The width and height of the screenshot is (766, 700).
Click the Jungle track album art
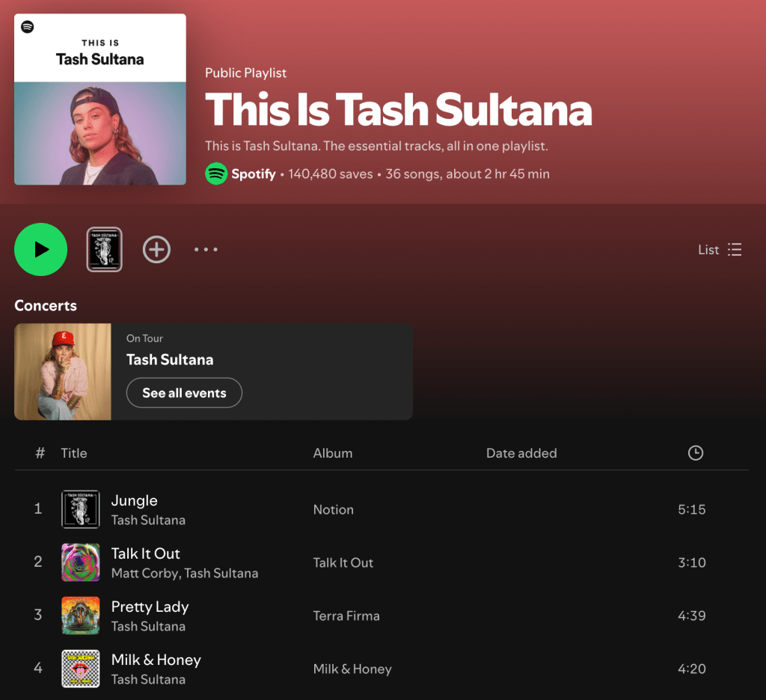click(x=81, y=509)
